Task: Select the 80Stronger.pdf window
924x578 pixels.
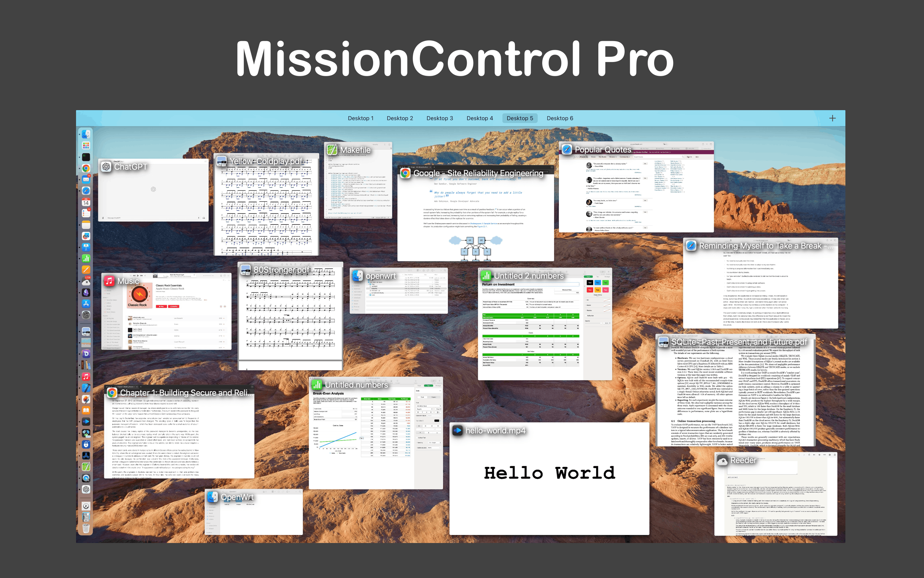Action: (290, 316)
